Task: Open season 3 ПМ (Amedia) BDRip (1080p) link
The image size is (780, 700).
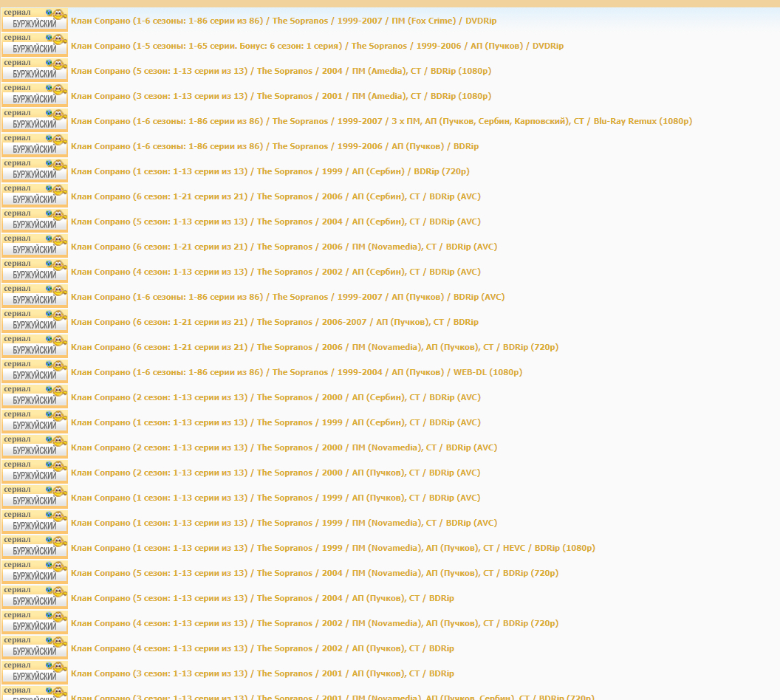Action: point(281,96)
